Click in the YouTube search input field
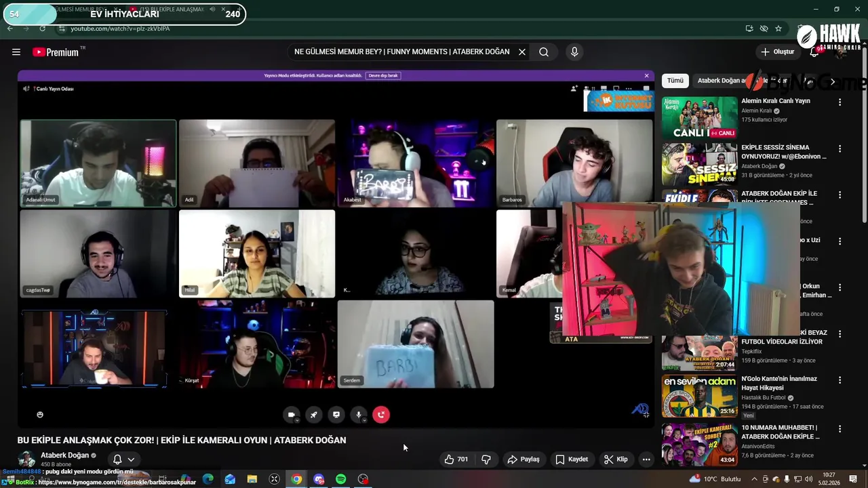Image resolution: width=868 pixels, height=488 pixels. [401, 52]
